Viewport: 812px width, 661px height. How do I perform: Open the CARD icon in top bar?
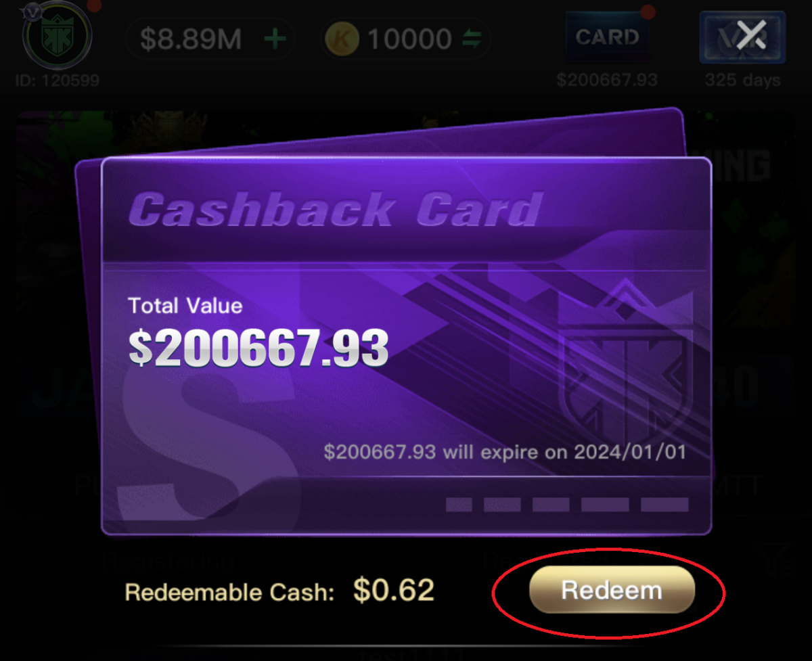tap(607, 37)
